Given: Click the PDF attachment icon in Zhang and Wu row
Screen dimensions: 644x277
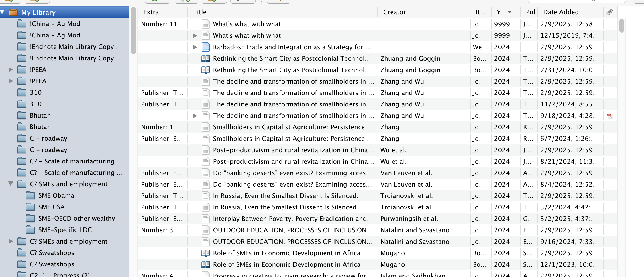Looking at the screenshot, I should [x=609, y=116].
